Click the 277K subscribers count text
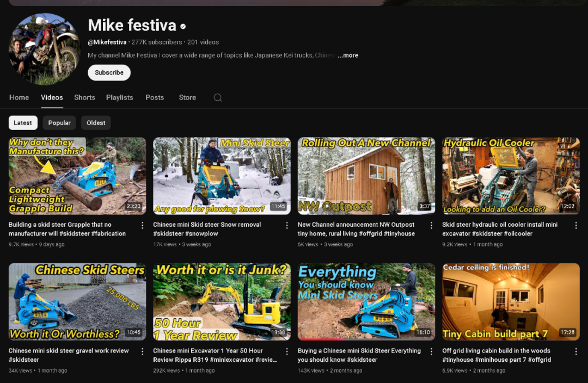This screenshot has width=588, height=383. click(x=156, y=42)
